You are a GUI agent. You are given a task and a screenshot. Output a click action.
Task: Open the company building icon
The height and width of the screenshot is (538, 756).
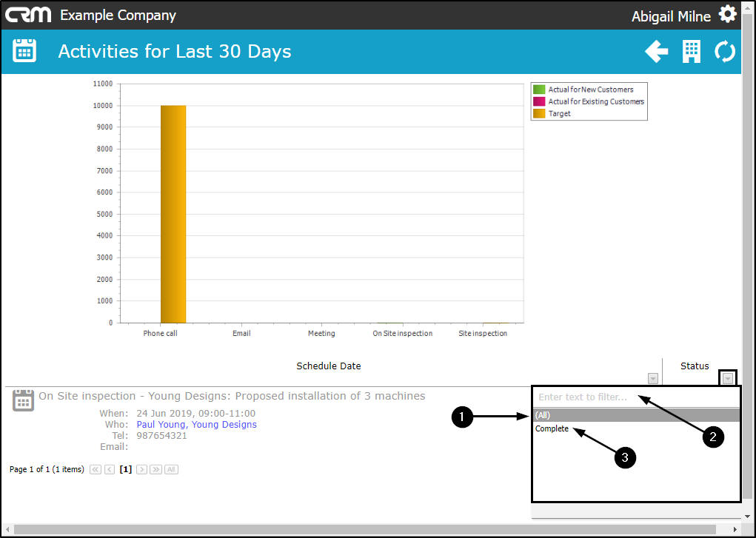(692, 51)
